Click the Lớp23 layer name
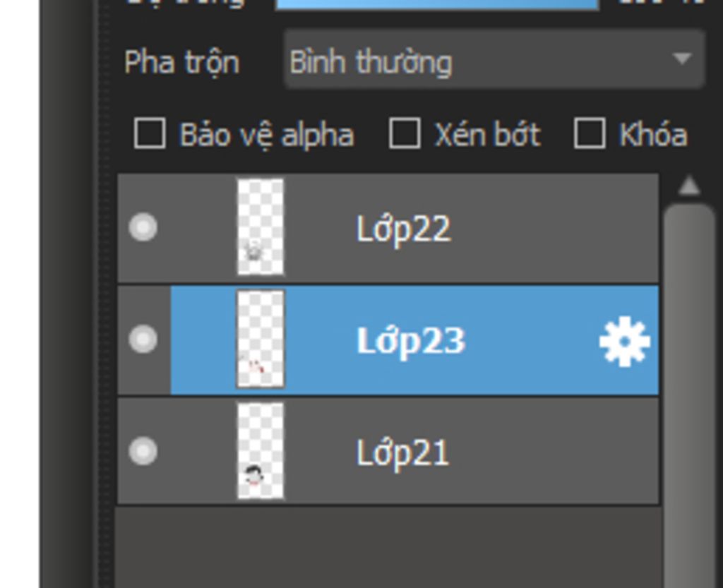 (x=411, y=341)
